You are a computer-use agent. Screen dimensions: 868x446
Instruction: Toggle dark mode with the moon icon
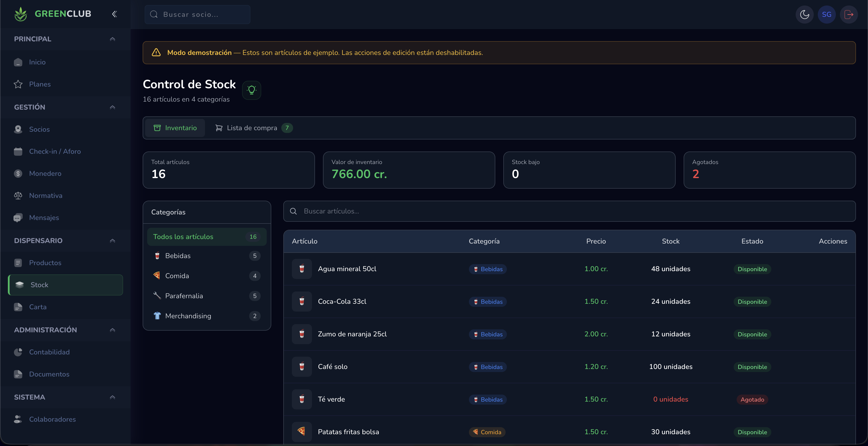pos(805,14)
